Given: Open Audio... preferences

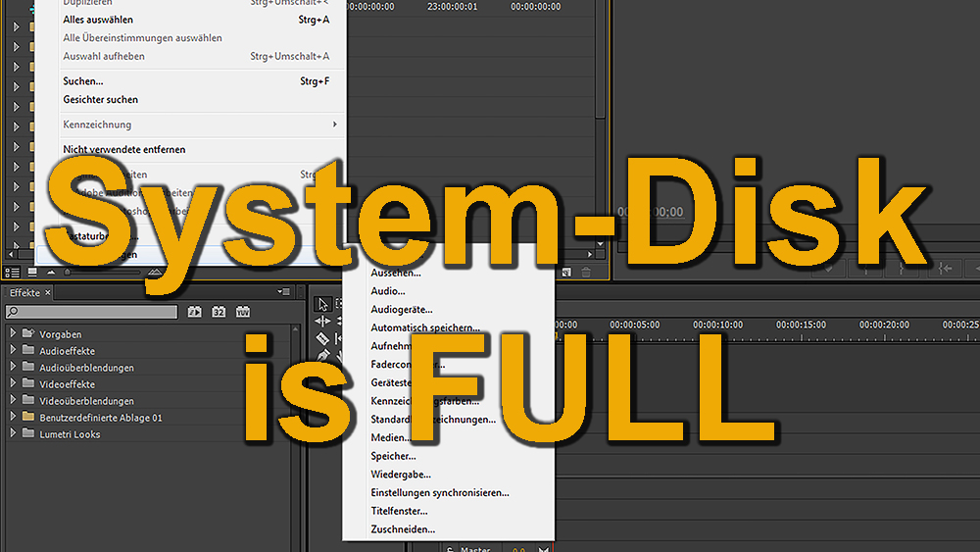Looking at the screenshot, I should click(387, 291).
